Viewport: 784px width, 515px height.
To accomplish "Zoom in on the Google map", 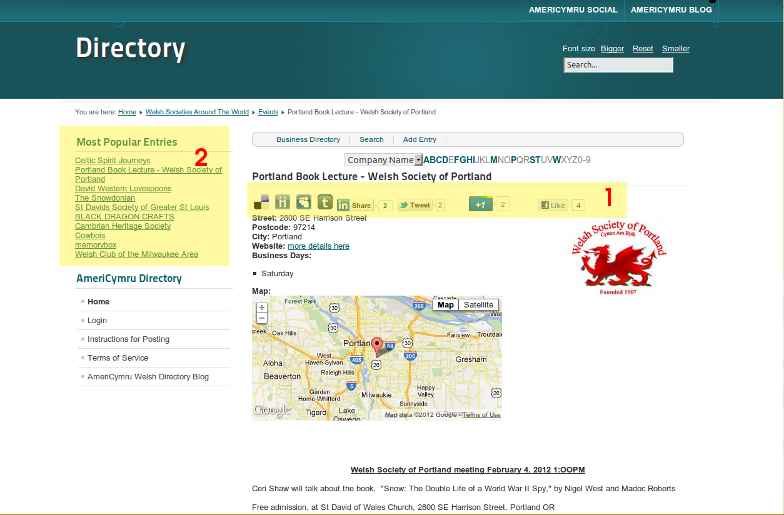I will 262,307.
